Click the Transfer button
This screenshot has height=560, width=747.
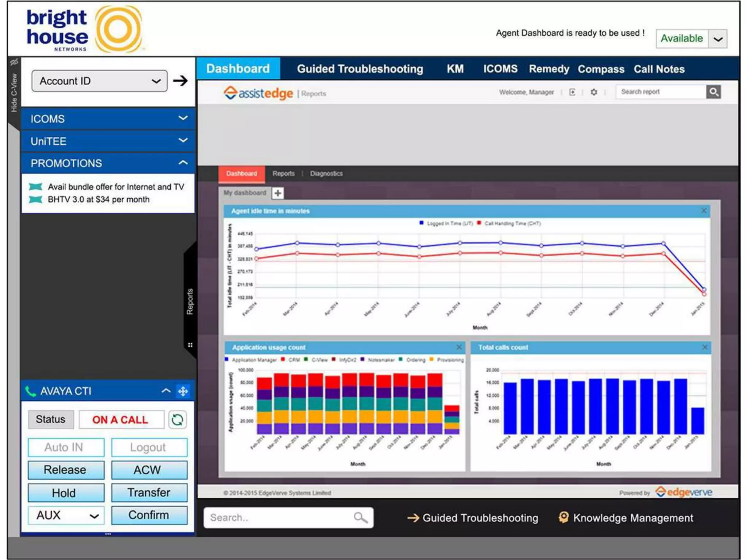coord(149,493)
